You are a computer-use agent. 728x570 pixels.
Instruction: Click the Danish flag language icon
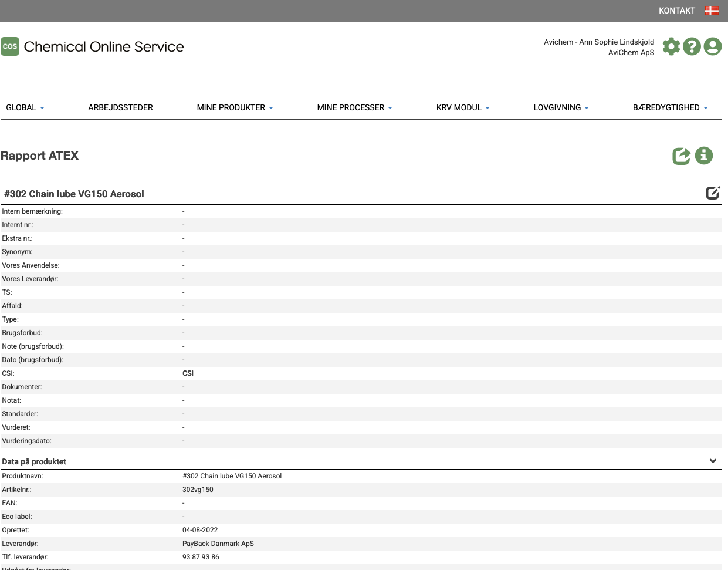tap(712, 11)
